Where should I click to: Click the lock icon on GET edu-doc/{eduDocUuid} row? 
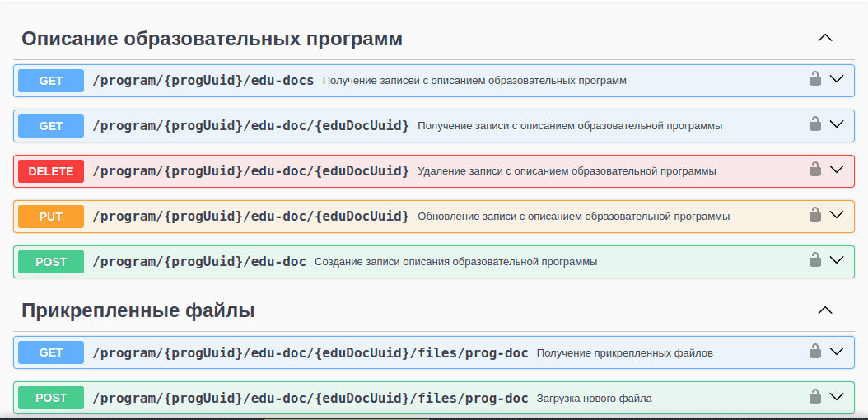(814, 125)
